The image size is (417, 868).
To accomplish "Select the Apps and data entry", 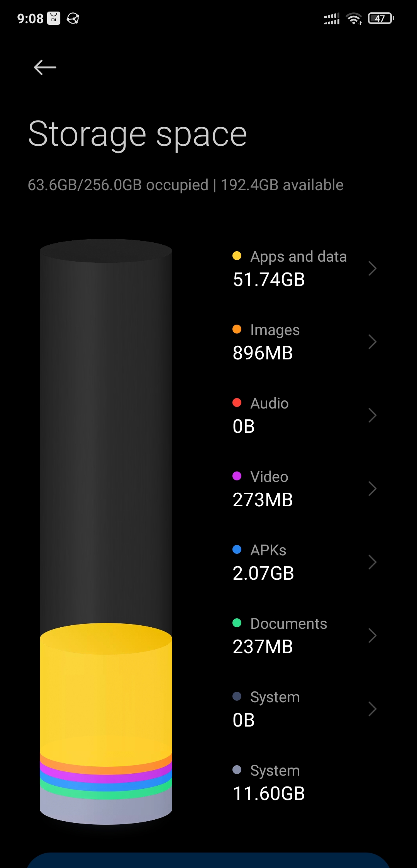I will [290, 268].
